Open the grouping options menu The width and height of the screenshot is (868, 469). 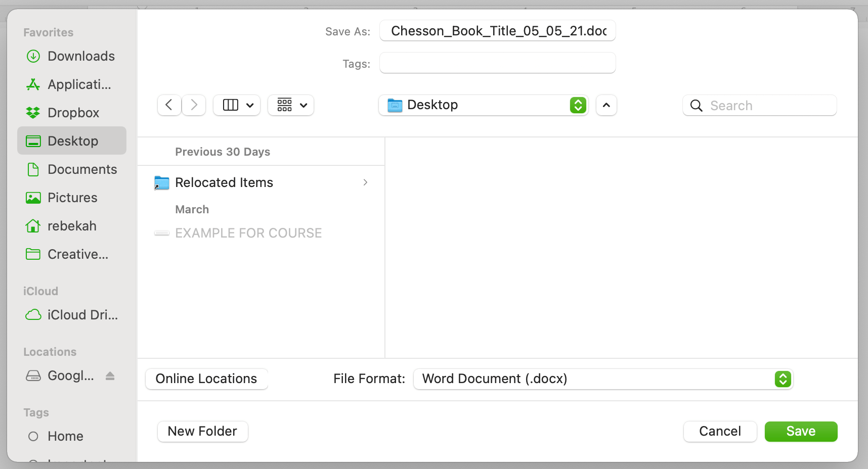[291, 105]
